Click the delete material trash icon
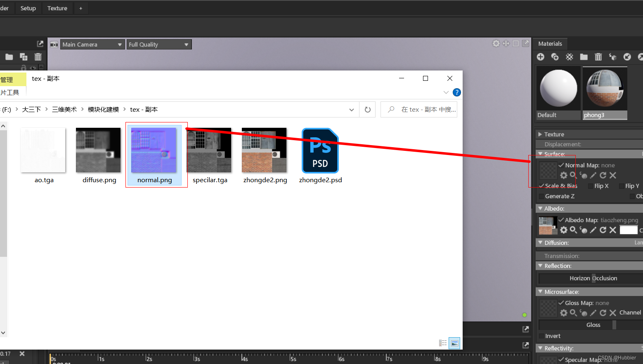The height and width of the screenshot is (364, 643). tap(598, 57)
